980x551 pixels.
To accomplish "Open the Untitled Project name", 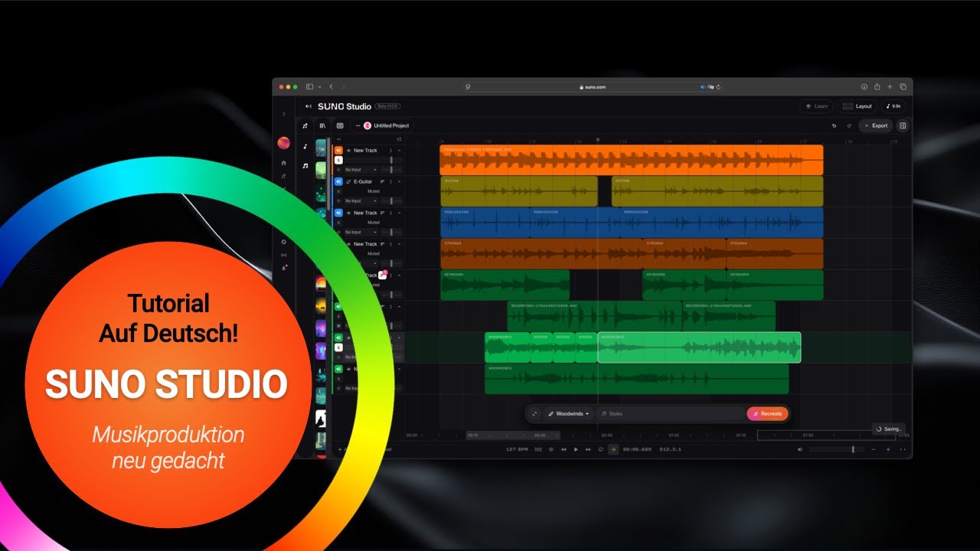I will [x=391, y=126].
